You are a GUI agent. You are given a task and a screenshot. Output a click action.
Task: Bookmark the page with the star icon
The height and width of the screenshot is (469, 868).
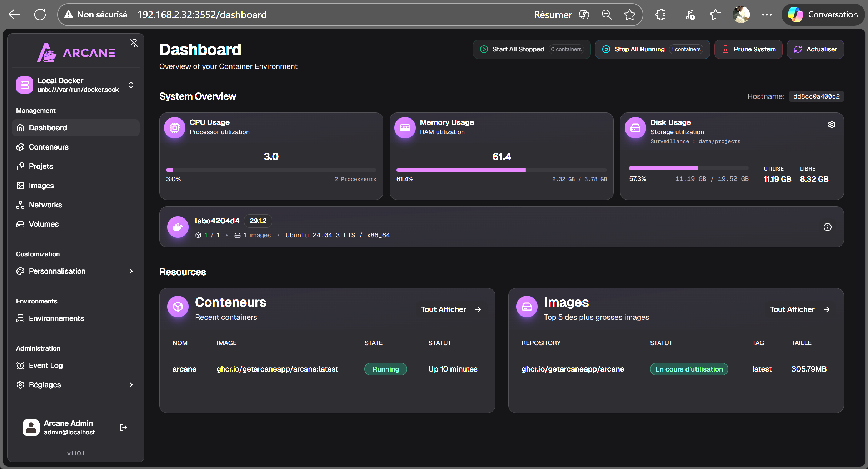[x=629, y=15]
